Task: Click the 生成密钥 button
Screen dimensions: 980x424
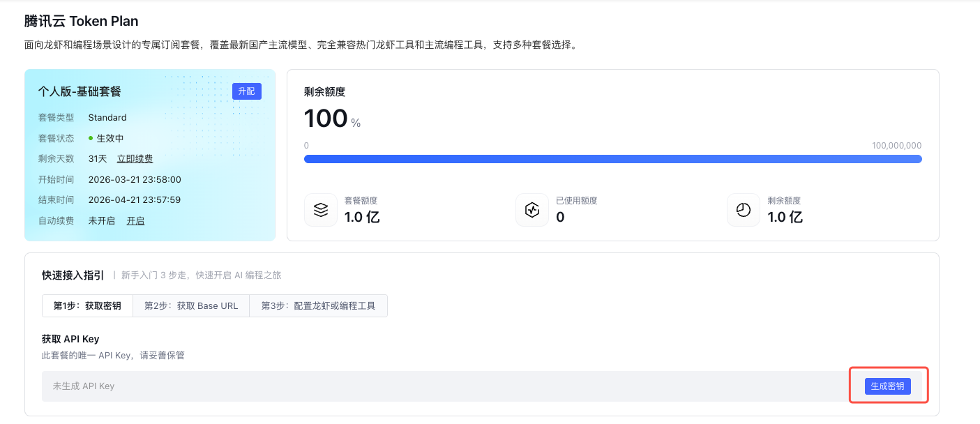Action: click(887, 386)
